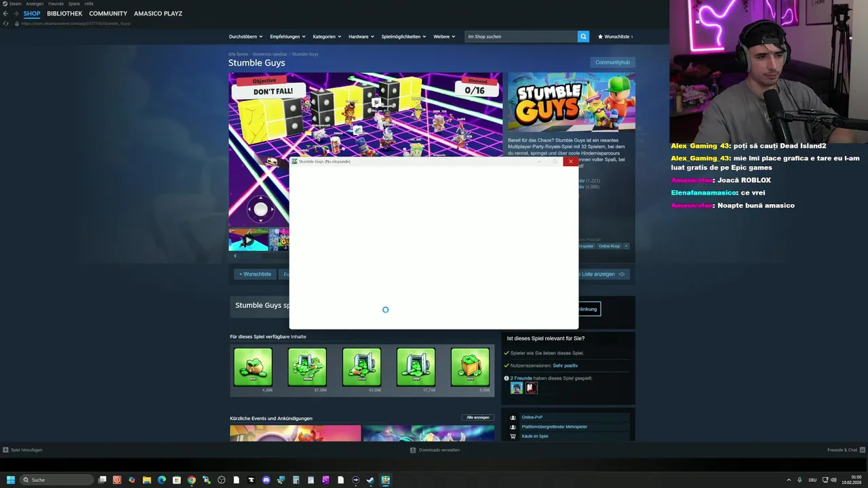Open the Durchstöbern dropdown
This screenshot has width=868, height=488.
[x=247, y=37]
